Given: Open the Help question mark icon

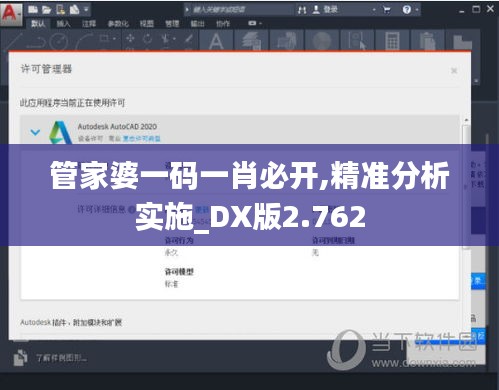Looking at the screenshot, I should (407, 10).
